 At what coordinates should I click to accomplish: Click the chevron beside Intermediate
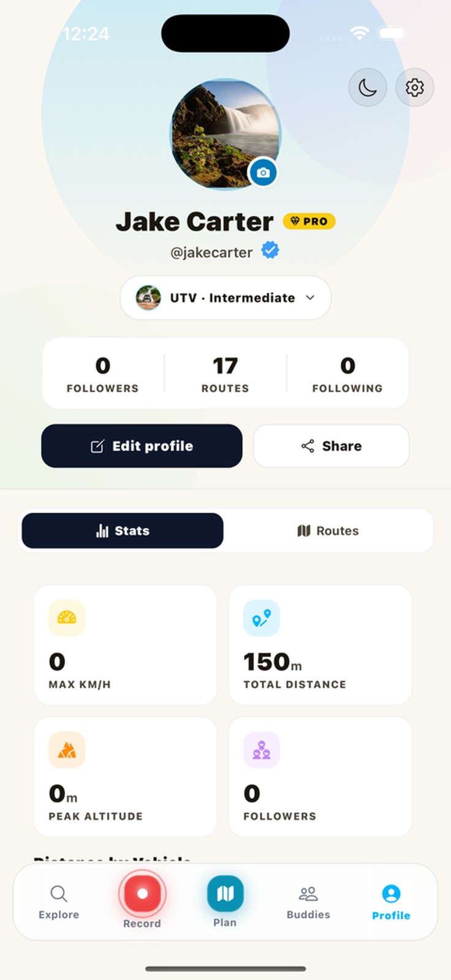310,298
